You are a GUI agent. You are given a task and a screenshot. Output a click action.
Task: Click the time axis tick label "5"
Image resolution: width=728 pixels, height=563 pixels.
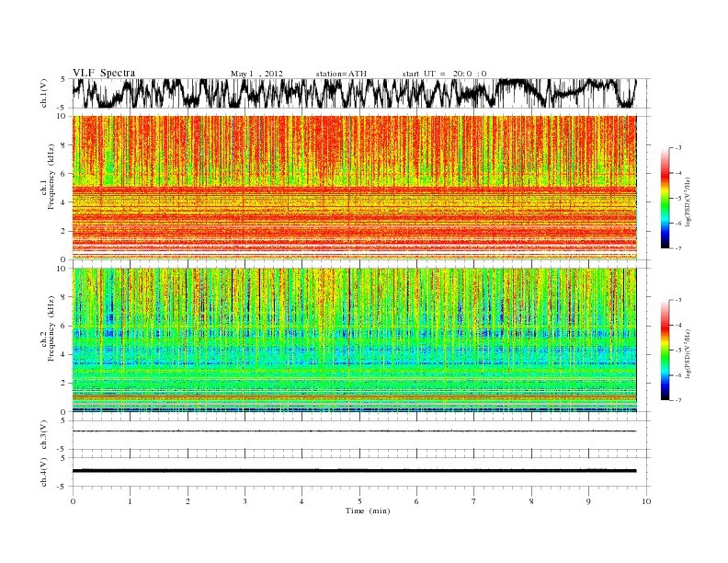click(359, 501)
